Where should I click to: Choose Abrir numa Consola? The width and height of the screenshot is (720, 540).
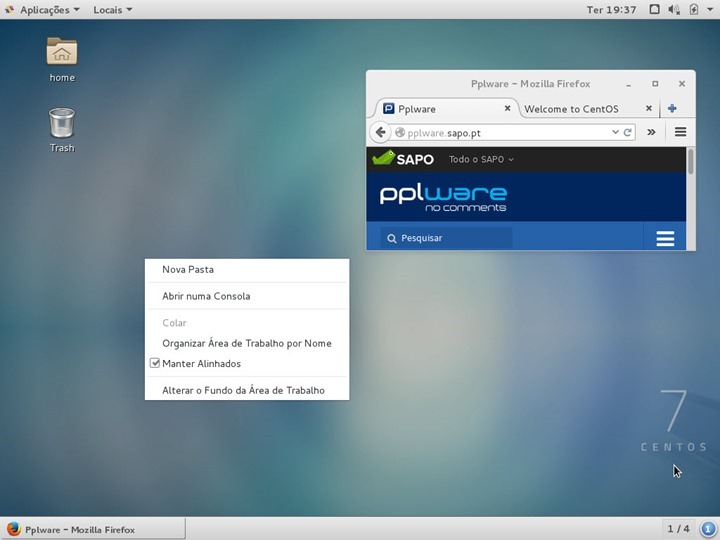pos(247,296)
